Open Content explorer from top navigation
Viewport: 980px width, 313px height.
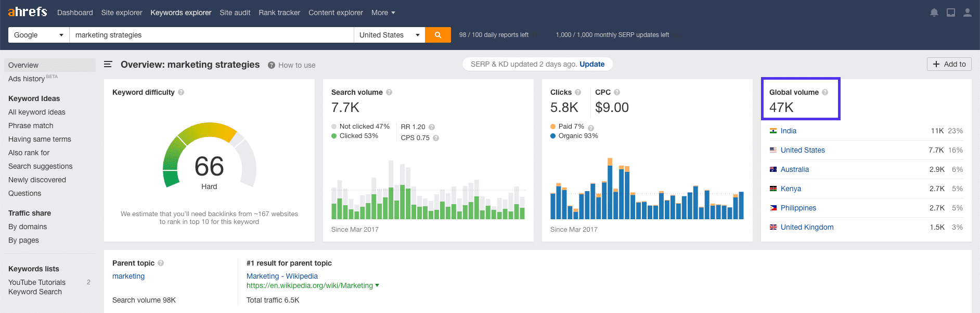[336, 12]
